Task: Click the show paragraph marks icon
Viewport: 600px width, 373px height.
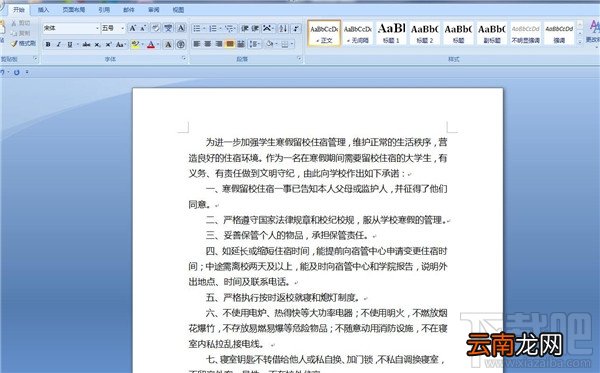Action: click(296, 28)
